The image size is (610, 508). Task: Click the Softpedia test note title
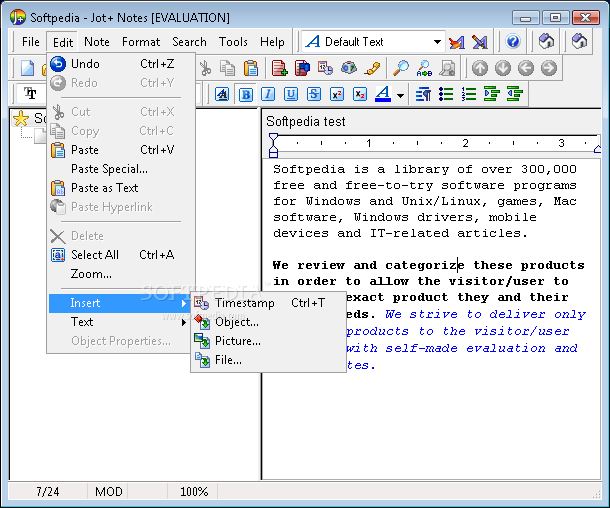(306, 121)
